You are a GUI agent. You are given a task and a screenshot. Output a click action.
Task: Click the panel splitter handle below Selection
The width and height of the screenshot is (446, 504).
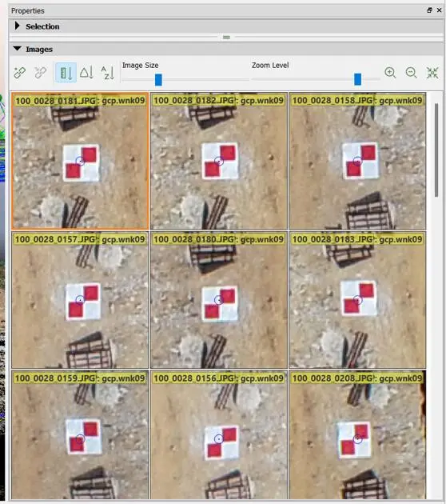click(x=226, y=38)
